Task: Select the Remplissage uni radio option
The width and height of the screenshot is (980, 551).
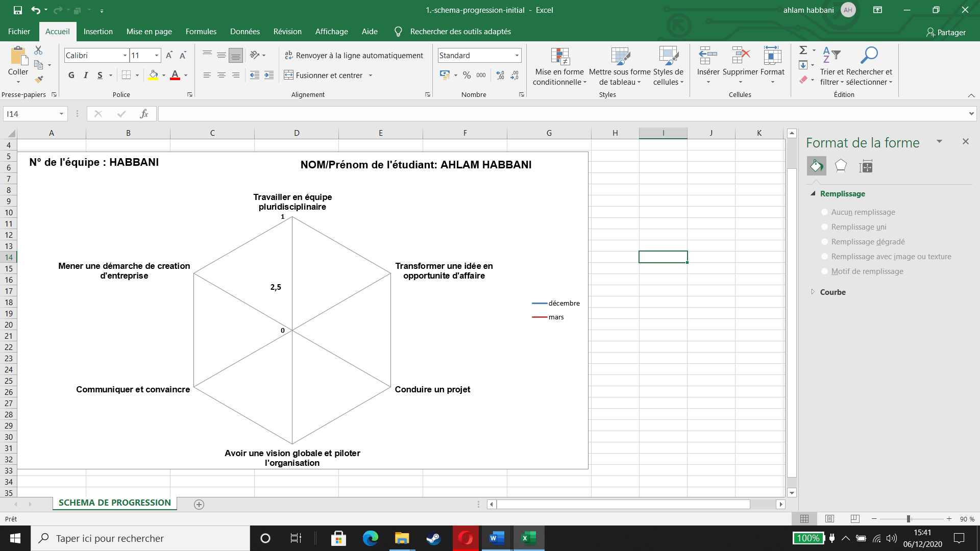Action: point(824,227)
